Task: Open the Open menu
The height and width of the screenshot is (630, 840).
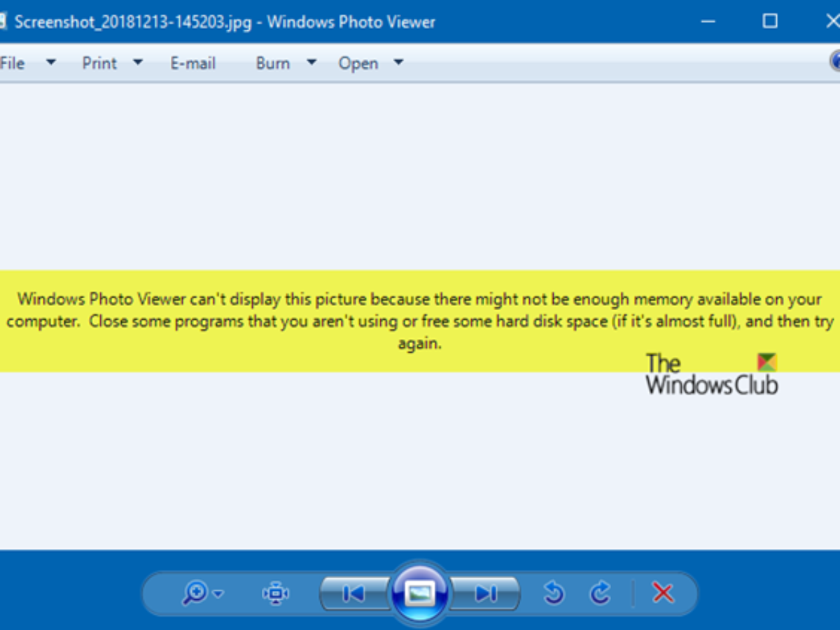Action: (x=358, y=63)
